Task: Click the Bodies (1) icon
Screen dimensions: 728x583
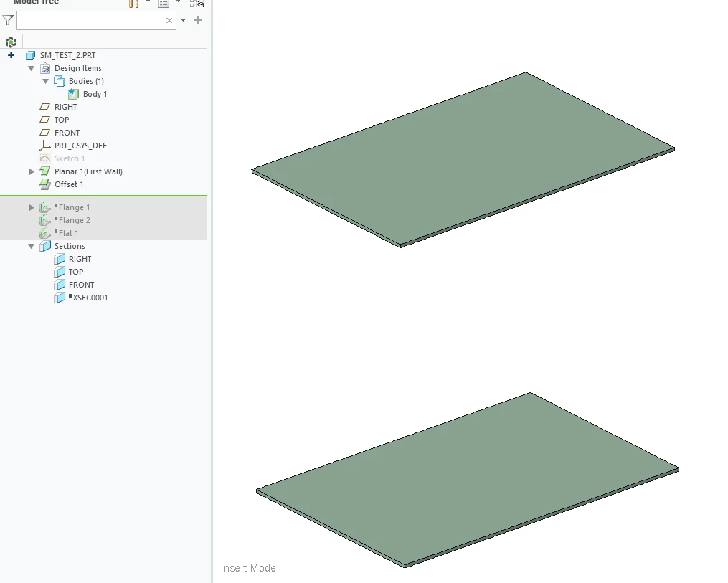Action: click(60, 81)
